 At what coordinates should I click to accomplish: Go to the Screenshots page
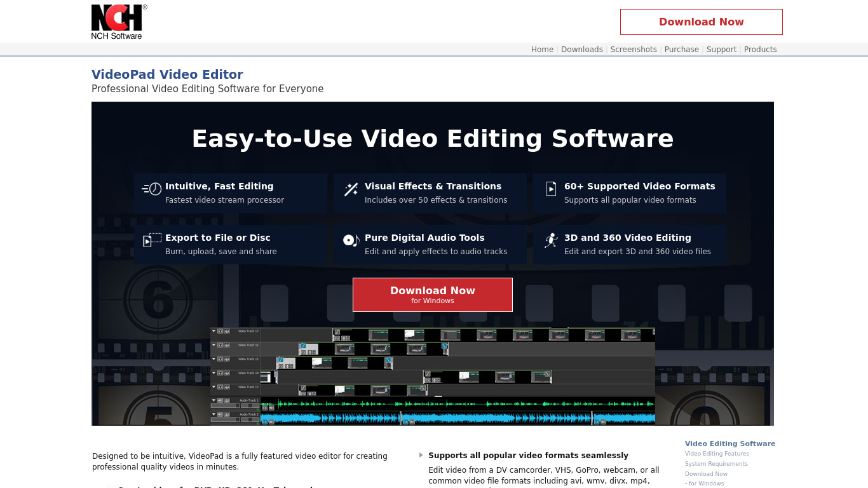[x=634, y=50]
